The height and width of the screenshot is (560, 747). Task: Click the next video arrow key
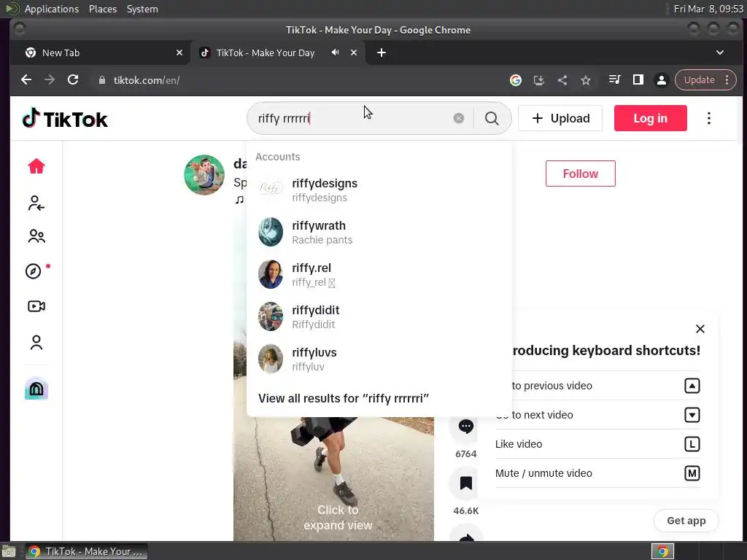[x=692, y=415]
